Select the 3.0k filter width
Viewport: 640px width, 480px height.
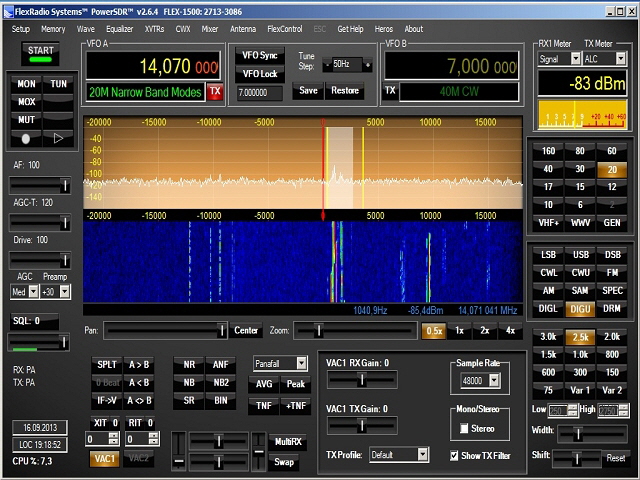click(x=548, y=337)
